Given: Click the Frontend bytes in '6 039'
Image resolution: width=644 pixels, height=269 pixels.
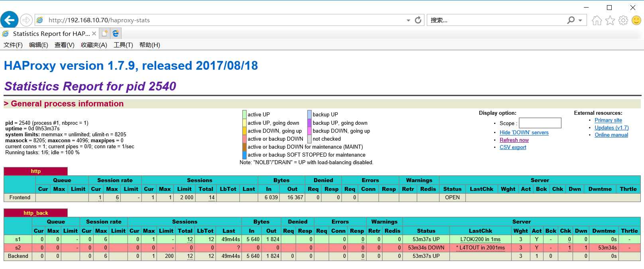Looking at the screenshot, I should pos(271,197).
